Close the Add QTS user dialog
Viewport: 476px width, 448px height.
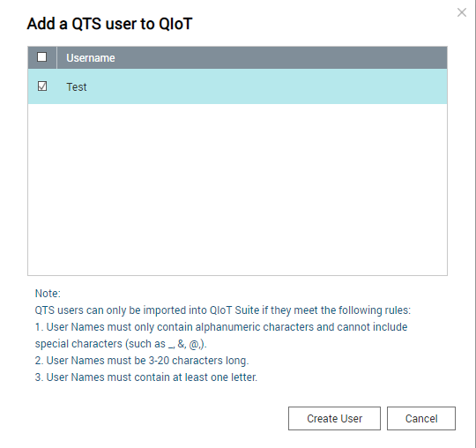461,12
